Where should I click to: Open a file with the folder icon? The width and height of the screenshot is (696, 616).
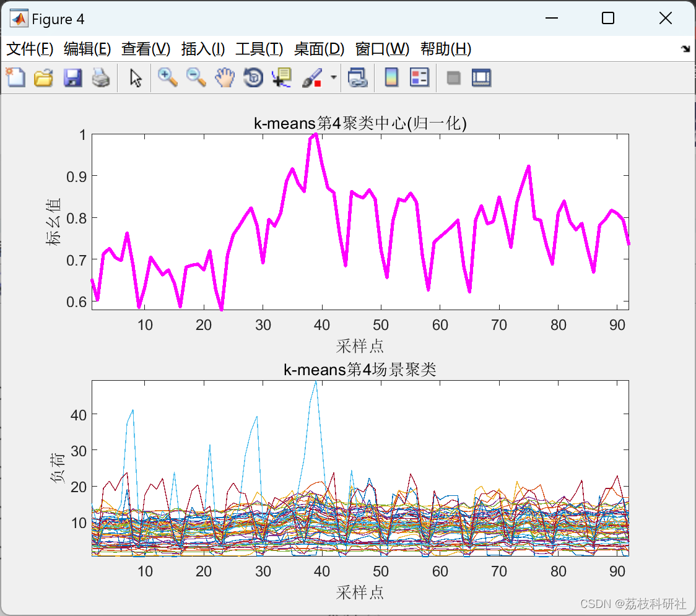coord(43,77)
